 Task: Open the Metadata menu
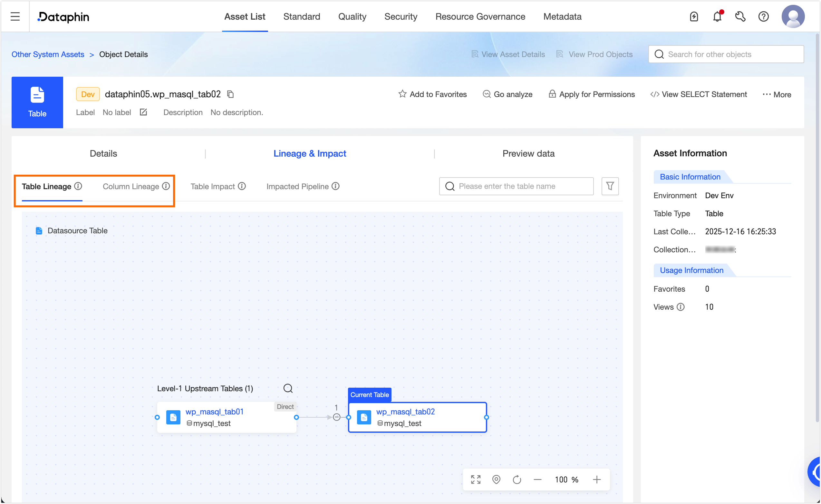tap(563, 16)
